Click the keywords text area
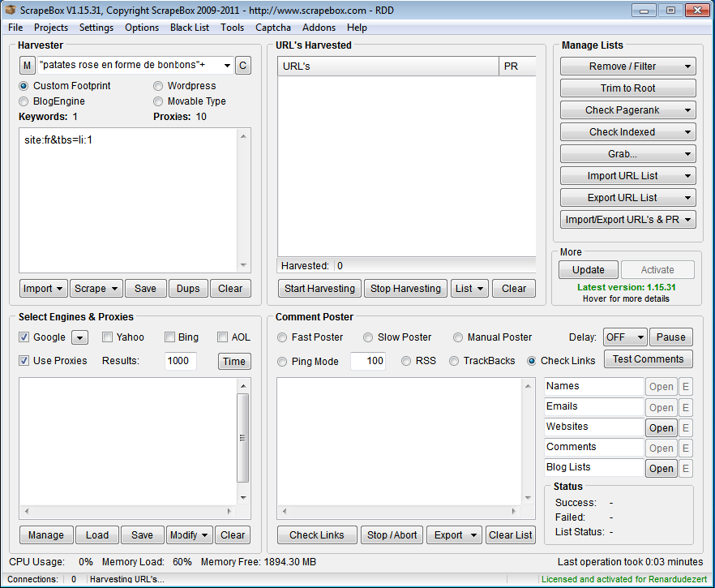 (x=129, y=200)
